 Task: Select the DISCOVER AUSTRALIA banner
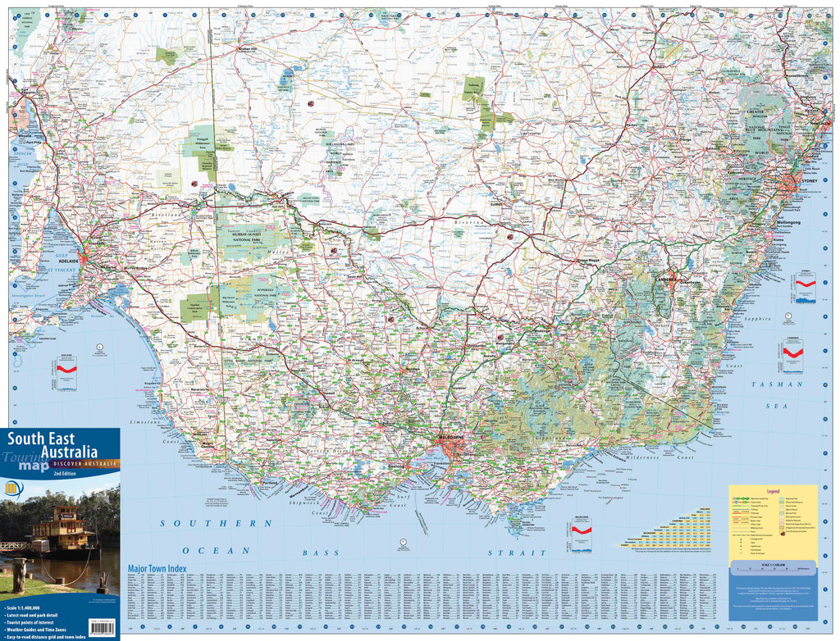[x=85, y=462]
